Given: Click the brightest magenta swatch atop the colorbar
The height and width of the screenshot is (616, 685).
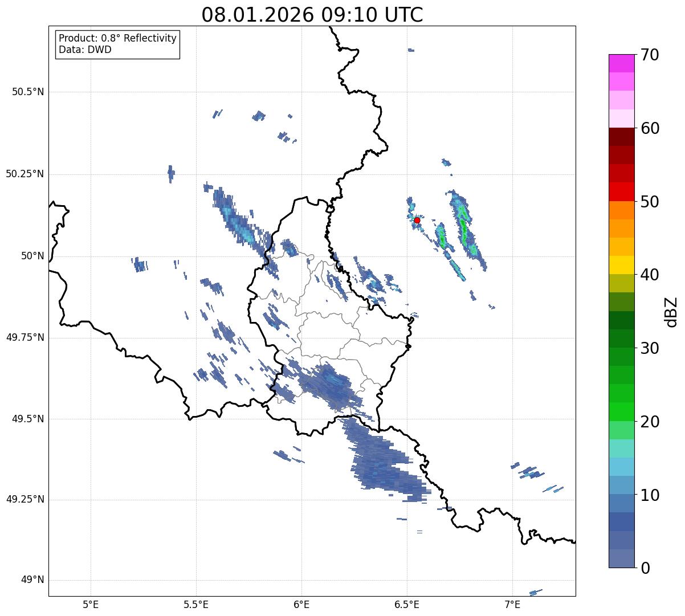Looking at the screenshot, I should tap(621, 63).
